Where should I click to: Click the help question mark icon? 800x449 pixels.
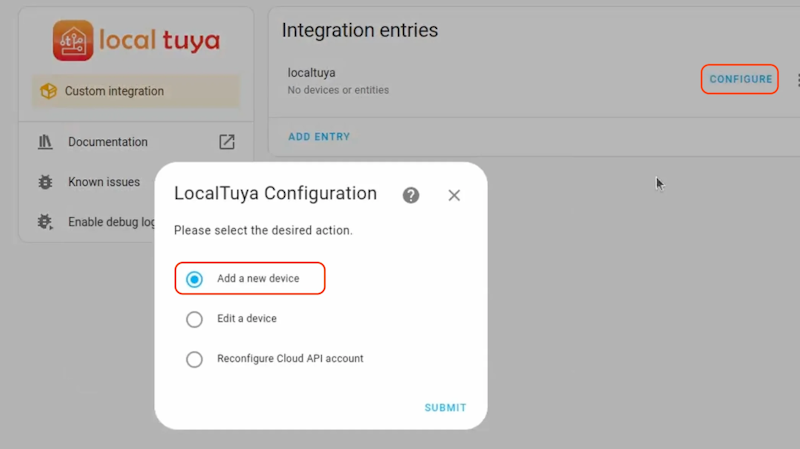tap(410, 195)
